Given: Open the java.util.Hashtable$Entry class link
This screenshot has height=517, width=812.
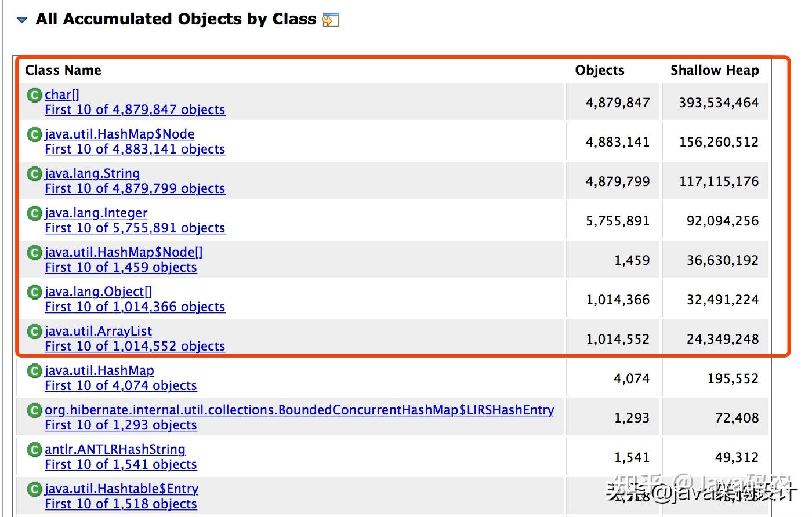Looking at the screenshot, I should click(121, 489).
